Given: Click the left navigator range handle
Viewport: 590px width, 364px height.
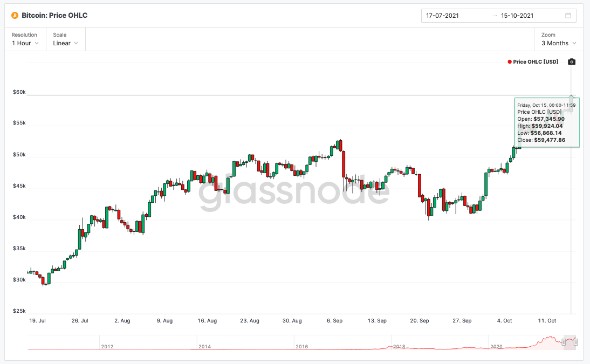Looking at the screenshot, I should point(564,342).
